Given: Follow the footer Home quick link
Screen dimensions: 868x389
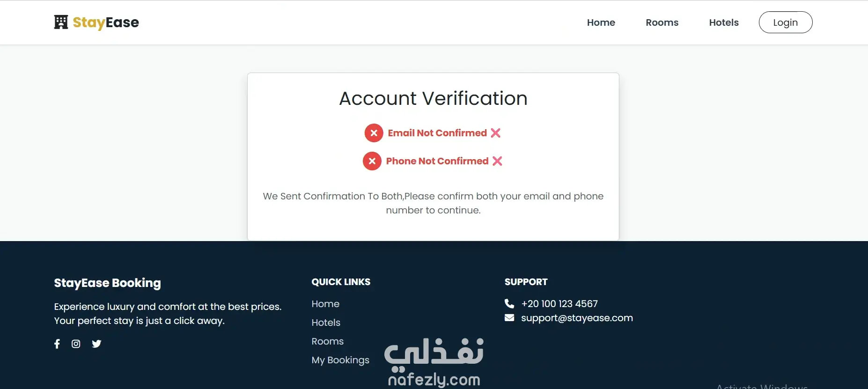Looking at the screenshot, I should click(325, 304).
